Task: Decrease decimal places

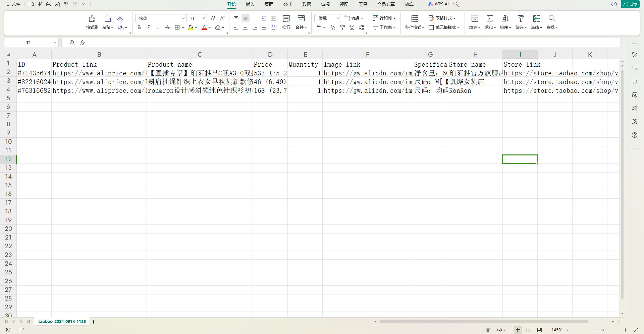Action: (361, 27)
